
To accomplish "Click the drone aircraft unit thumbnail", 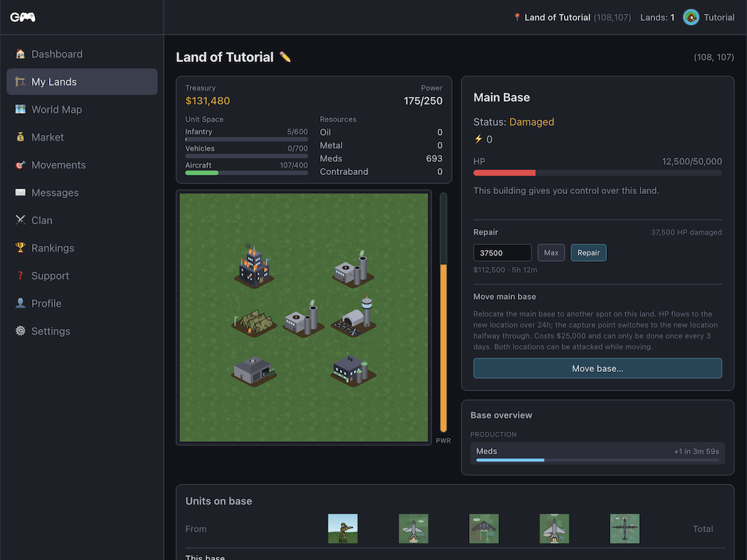I will click(624, 528).
